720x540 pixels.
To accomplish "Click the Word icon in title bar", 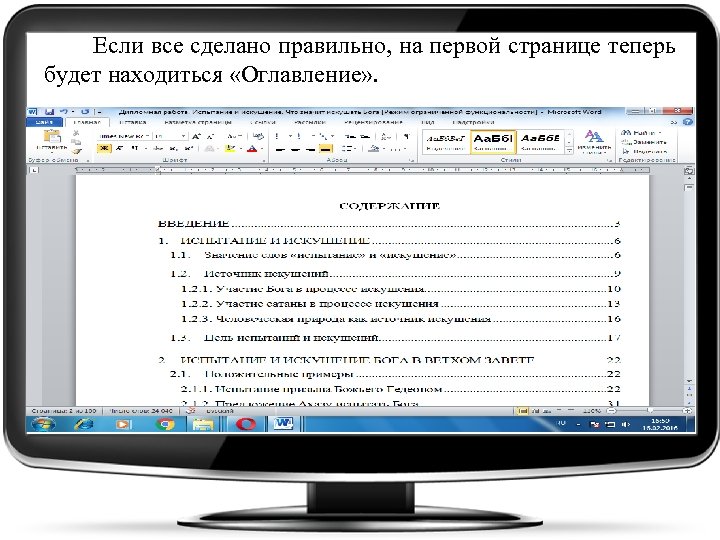I will pyautogui.click(x=33, y=112).
